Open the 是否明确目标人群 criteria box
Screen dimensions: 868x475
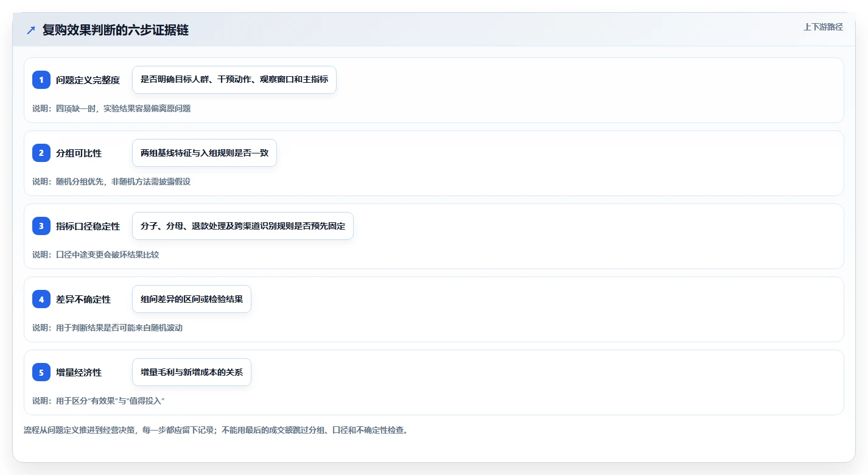click(x=234, y=80)
